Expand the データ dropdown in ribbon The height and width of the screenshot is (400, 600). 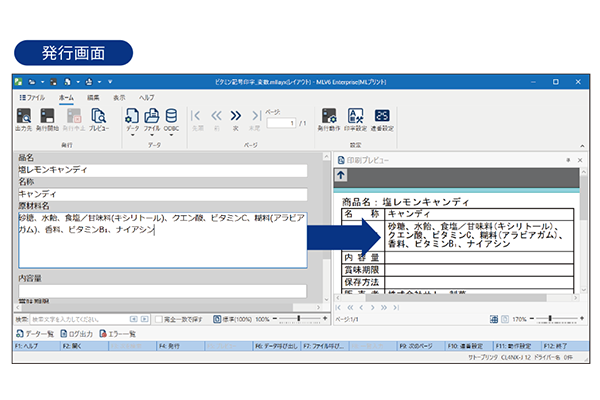tap(133, 135)
